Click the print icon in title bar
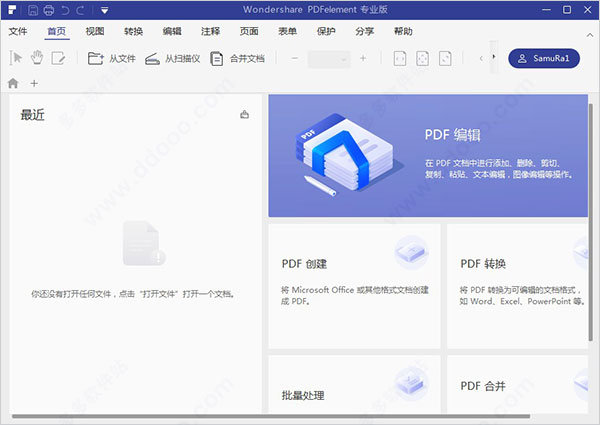 (x=49, y=10)
